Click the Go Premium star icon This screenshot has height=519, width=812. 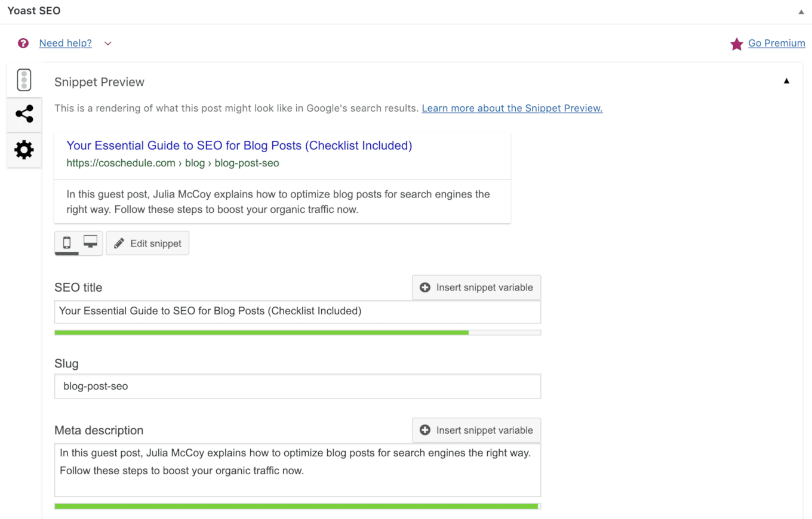coord(737,44)
